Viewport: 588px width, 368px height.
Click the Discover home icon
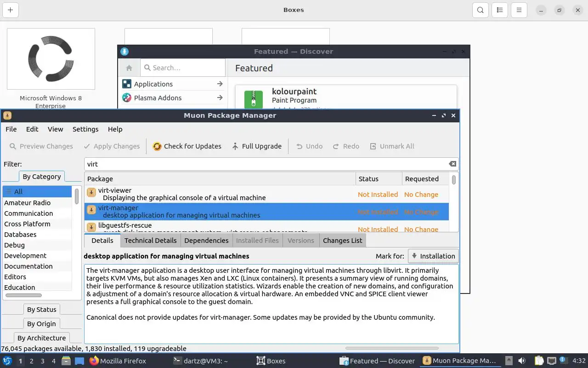tap(129, 68)
